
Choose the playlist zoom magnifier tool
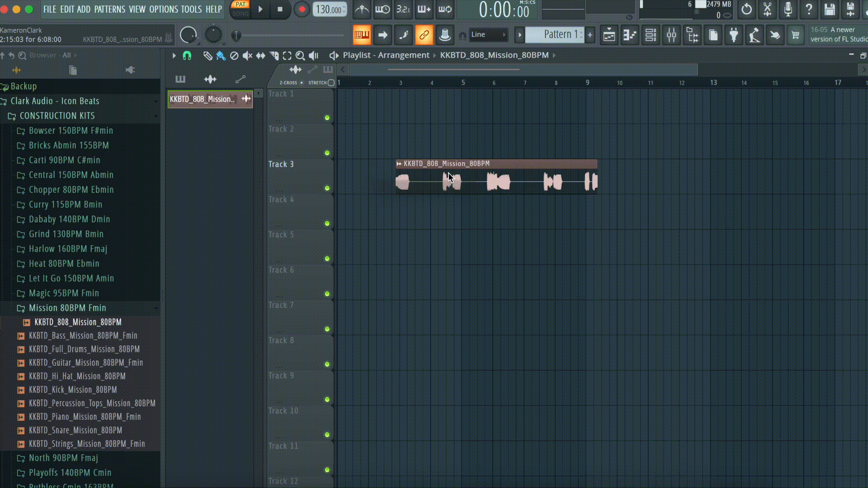(x=300, y=56)
